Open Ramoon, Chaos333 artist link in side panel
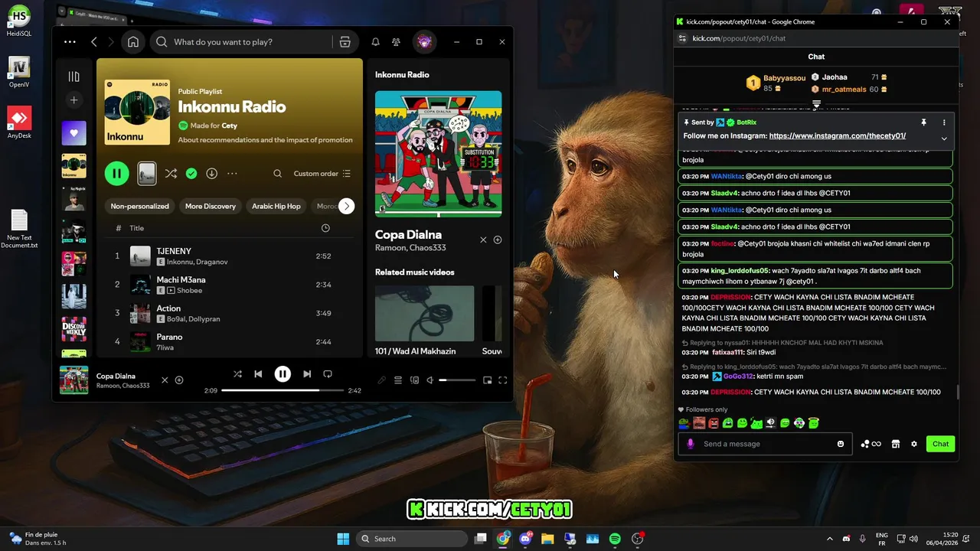The width and height of the screenshot is (980, 551). (x=410, y=248)
